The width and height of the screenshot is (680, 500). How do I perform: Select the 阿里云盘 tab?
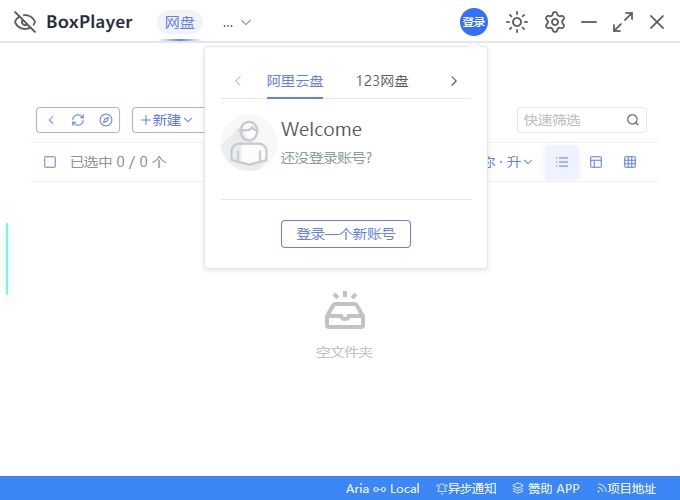coord(295,81)
